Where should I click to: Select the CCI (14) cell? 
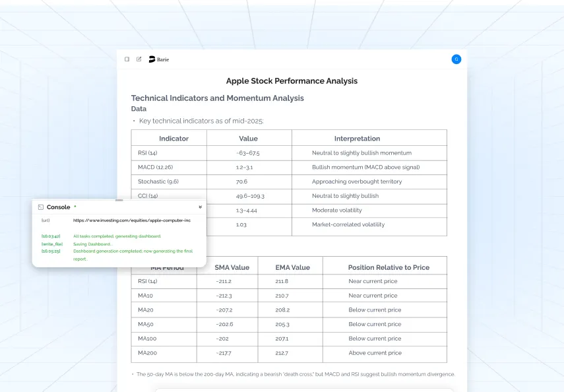pos(148,196)
